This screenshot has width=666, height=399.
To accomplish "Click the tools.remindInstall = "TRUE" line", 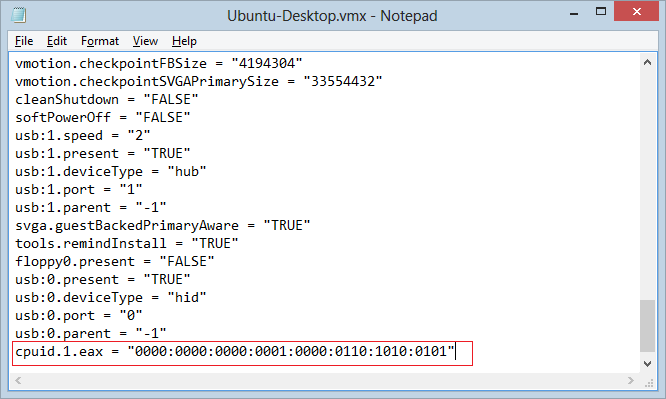I will (x=127, y=243).
